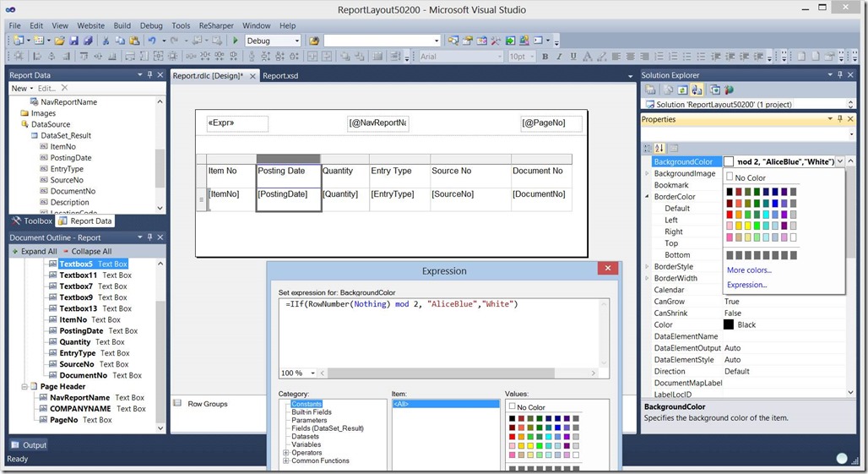
Task: Pin the Report Data panel
Action: [x=150, y=74]
